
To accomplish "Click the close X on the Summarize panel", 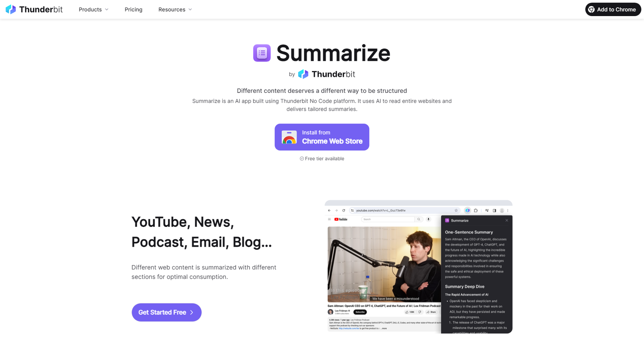I will tap(507, 220).
